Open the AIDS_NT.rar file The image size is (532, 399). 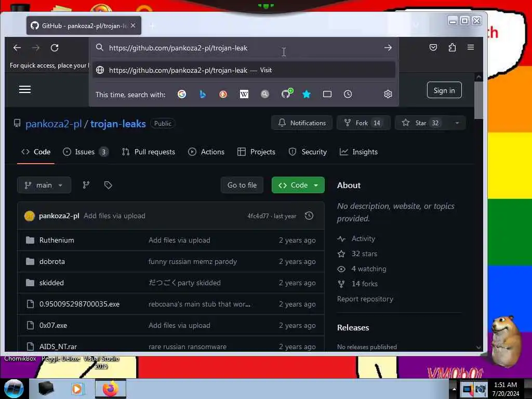point(58,347)
